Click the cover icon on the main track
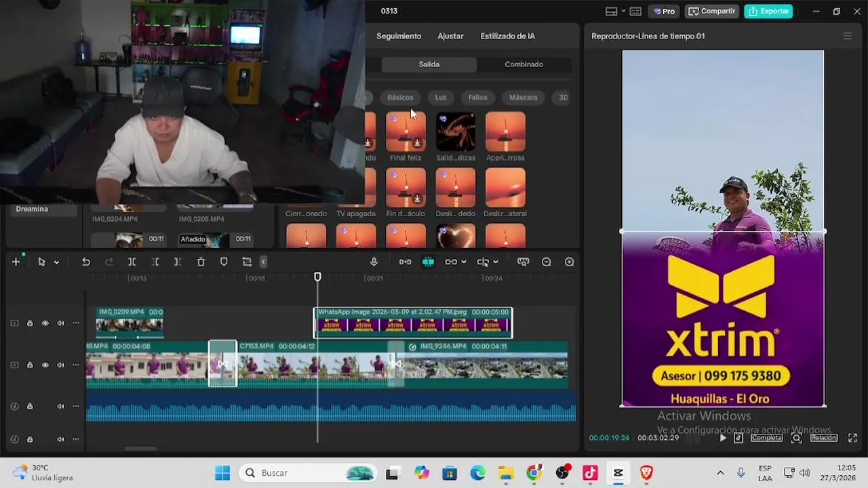This screenshot has height=488, width=868. click(x=14, y=365)
